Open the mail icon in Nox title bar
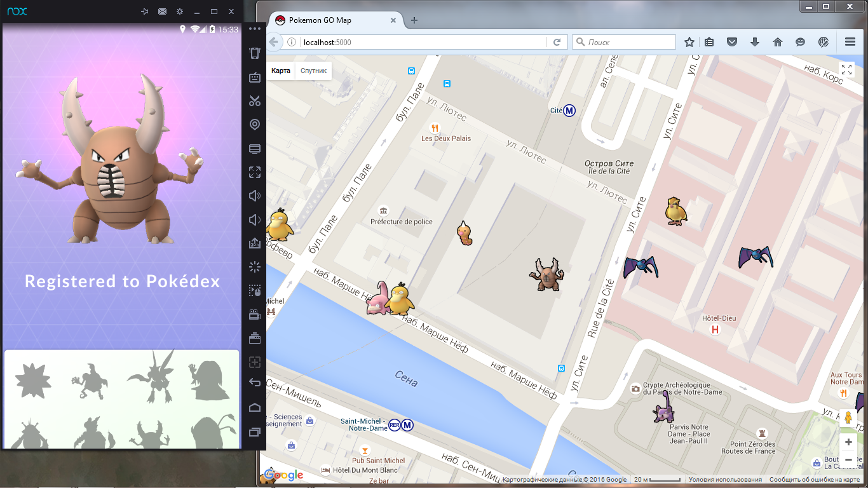Image resolution: width=868 pixels, height=488 pixels. coord(163,11)
